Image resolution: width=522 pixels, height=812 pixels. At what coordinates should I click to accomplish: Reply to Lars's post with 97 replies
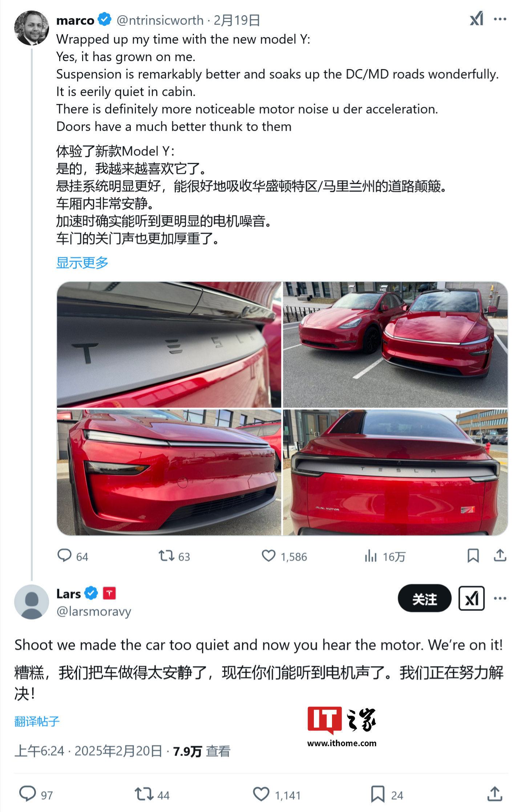36,794
